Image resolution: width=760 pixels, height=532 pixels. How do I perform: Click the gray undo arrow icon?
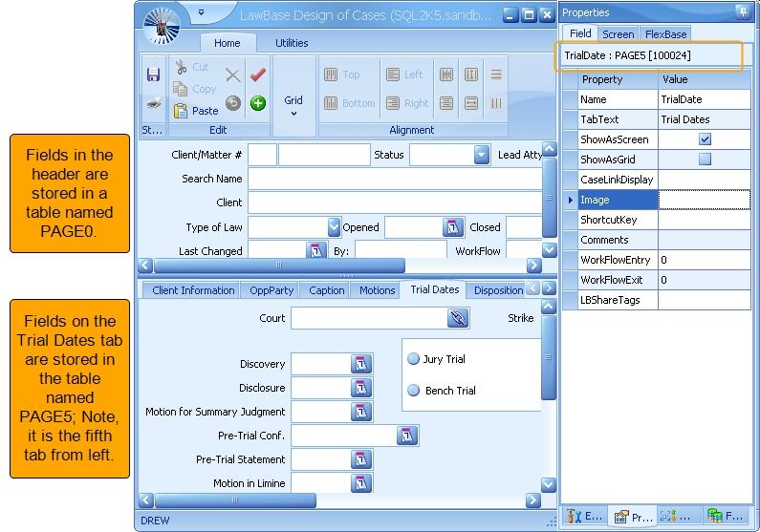pos(233,103)
